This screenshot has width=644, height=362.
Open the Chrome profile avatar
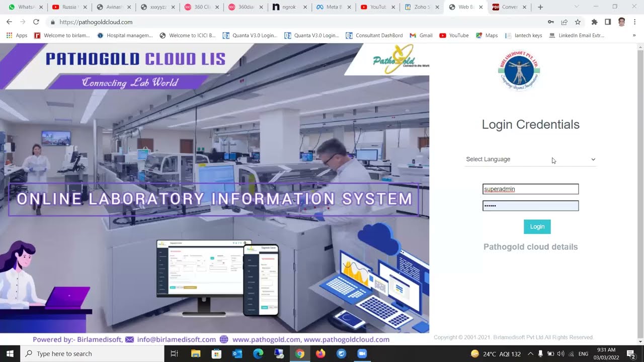(621, 22)
